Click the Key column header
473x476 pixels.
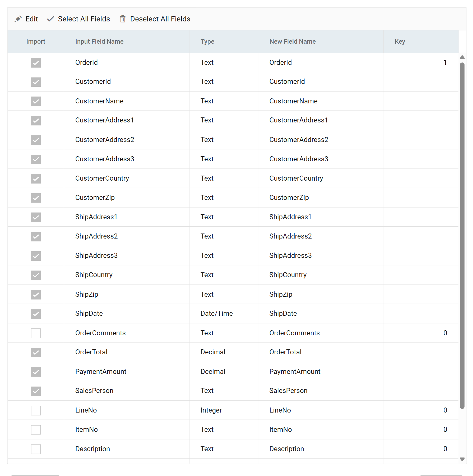[421, 42]
